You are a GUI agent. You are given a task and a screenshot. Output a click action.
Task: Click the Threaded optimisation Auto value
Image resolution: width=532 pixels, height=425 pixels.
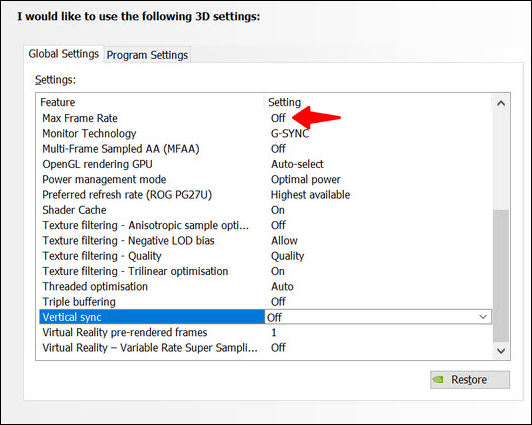(x=282, y=287)
